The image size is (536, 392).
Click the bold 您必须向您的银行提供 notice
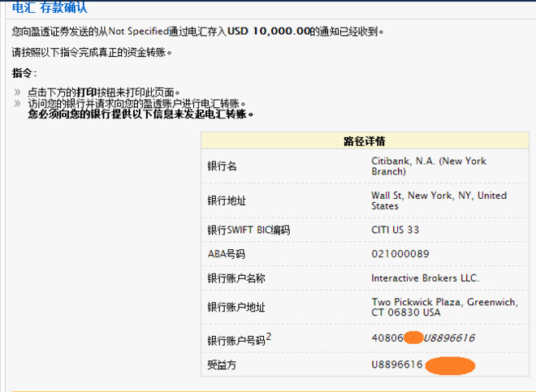(140, 114)
